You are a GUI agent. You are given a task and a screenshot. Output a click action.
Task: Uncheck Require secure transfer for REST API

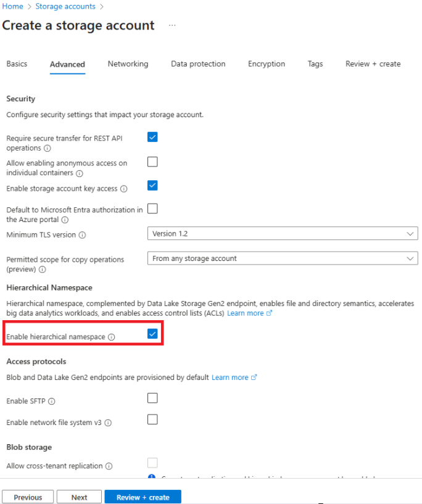click(152, 137)
